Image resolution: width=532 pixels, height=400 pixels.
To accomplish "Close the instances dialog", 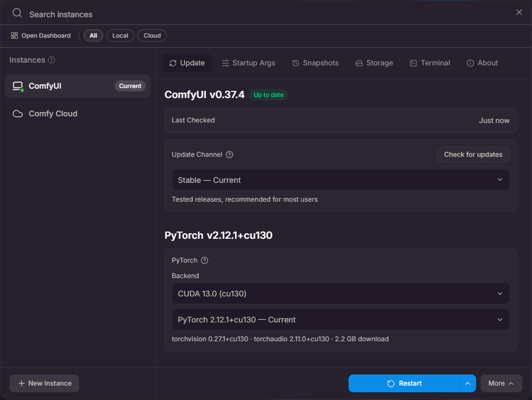I will click(x=519, y=12).
